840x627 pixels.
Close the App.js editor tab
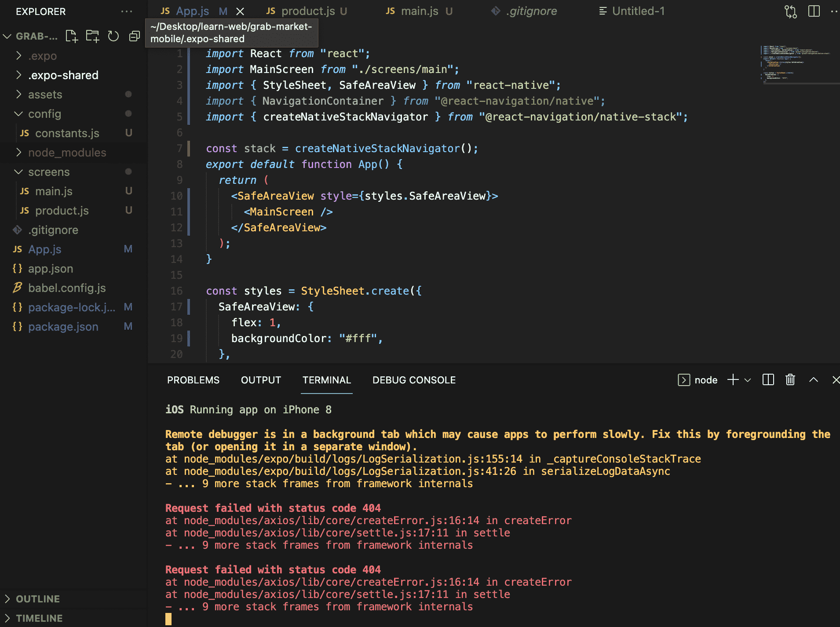point(240,11)
